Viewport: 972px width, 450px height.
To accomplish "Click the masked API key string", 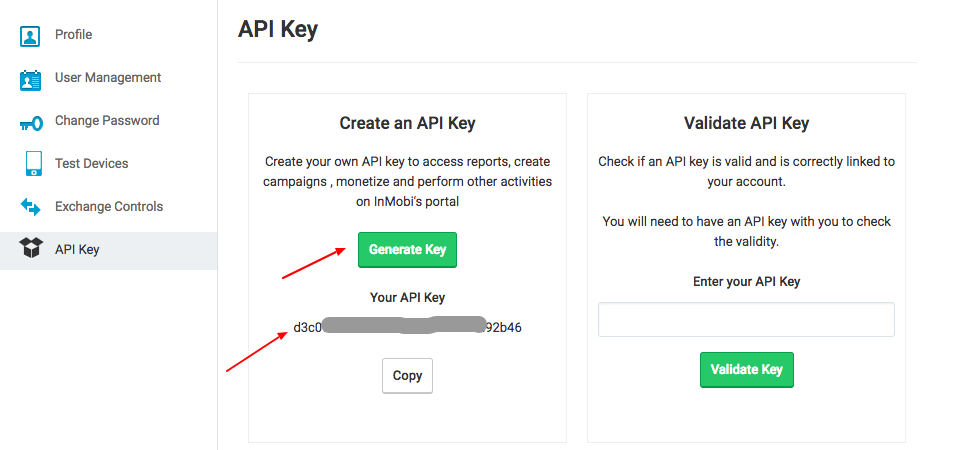I will [407, 327].
